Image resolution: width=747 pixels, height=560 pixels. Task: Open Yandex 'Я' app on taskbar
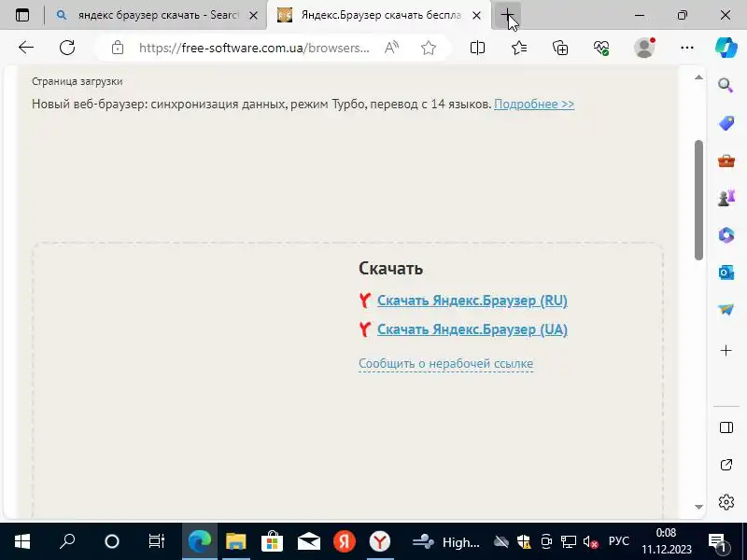(345, 541)
